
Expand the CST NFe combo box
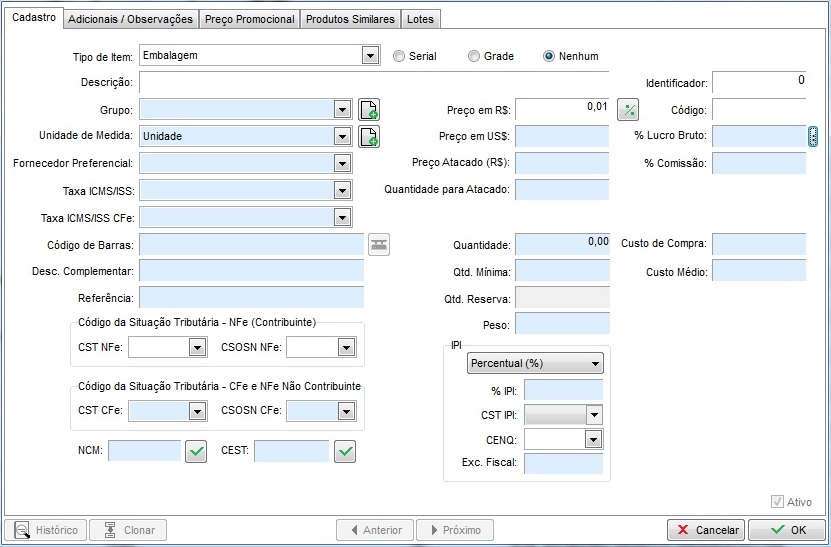coord(196,348)
